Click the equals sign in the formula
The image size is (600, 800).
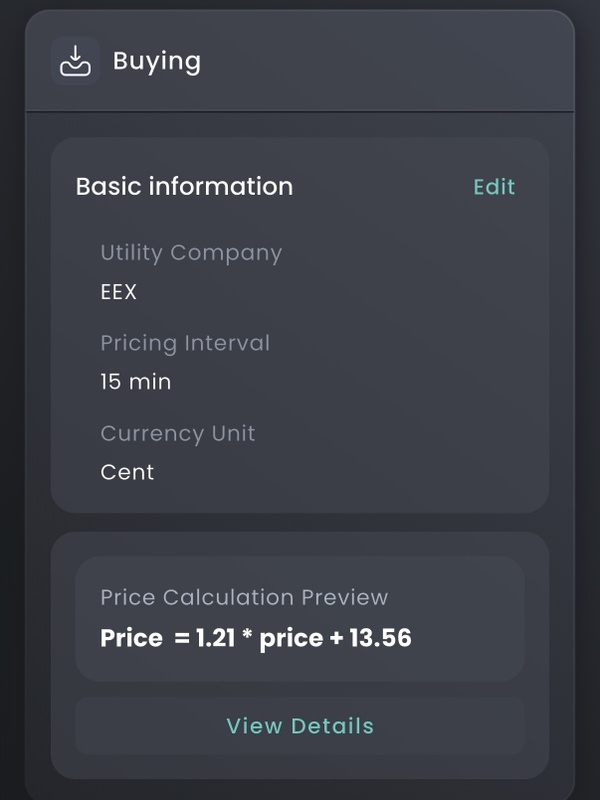pos(181,639)
